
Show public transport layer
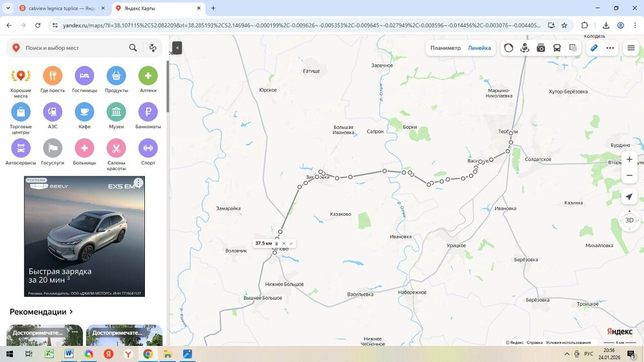click(557, 48)
